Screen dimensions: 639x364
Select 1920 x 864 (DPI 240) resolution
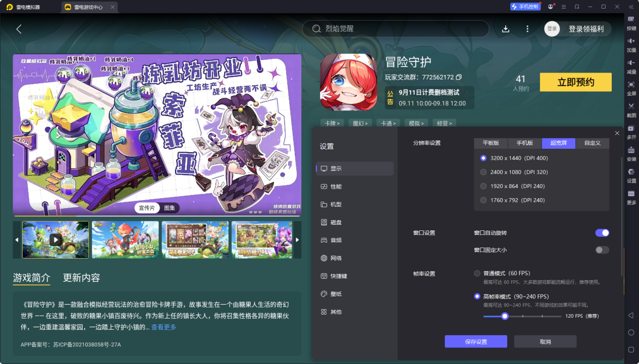(512, 186)
